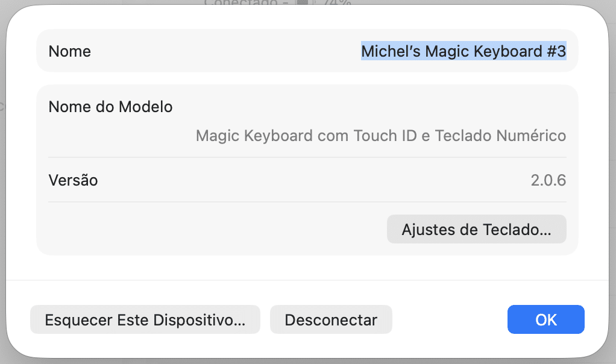Click the version number 2.0.6

(x=548, y=180)
